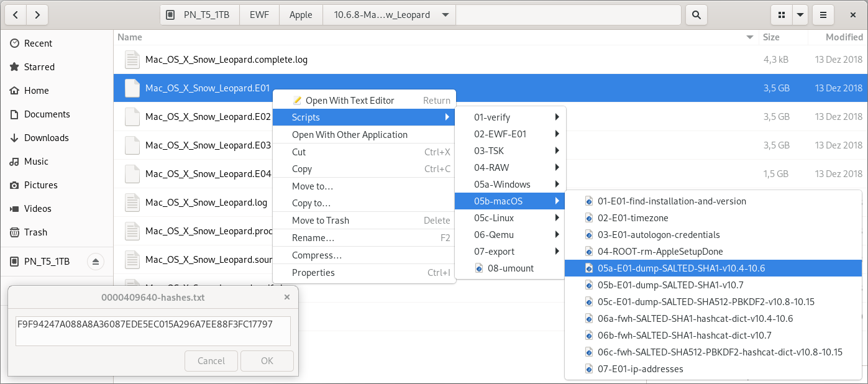The image size is (868, 384).
Task: Select the PN_T5_1TB drive in sidebar
Action: 47,262
